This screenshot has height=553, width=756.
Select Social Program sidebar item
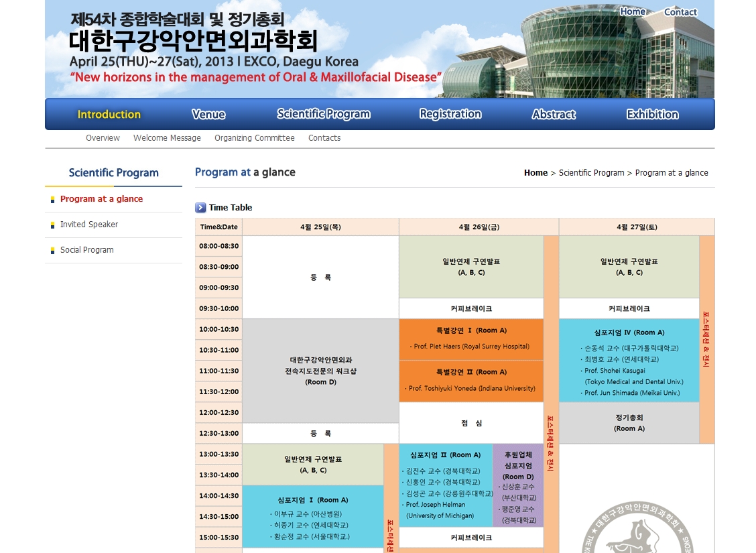point(86,250)
